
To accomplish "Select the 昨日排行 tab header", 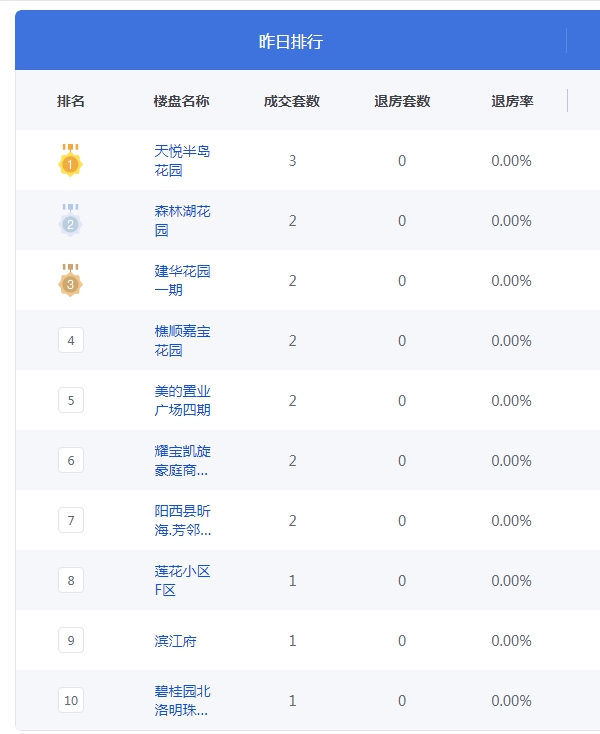I will [x=291, y=41].
